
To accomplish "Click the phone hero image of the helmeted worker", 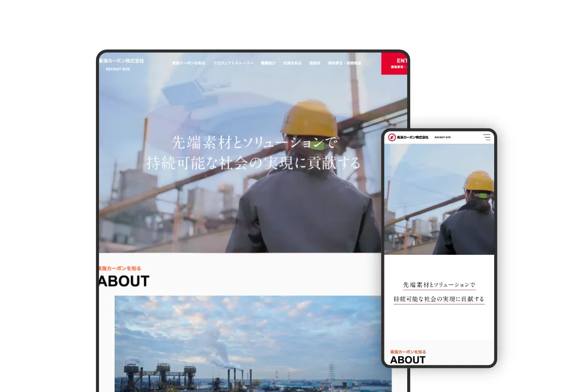I will coord(439,199).
